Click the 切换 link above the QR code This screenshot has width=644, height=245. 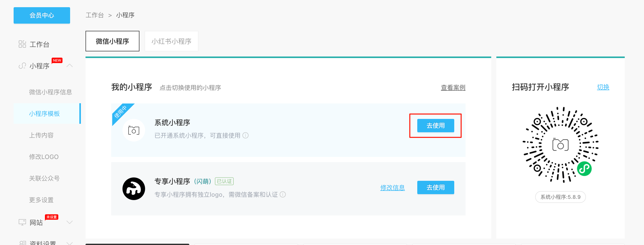[603, 87]
